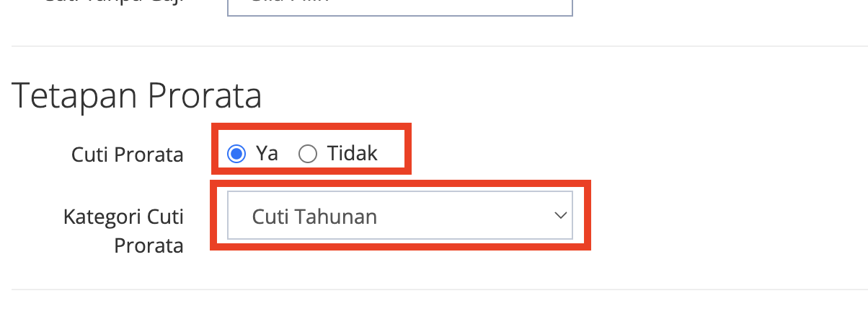Click the divider line below Kategori Cuti Prorata

click(434, 290)
